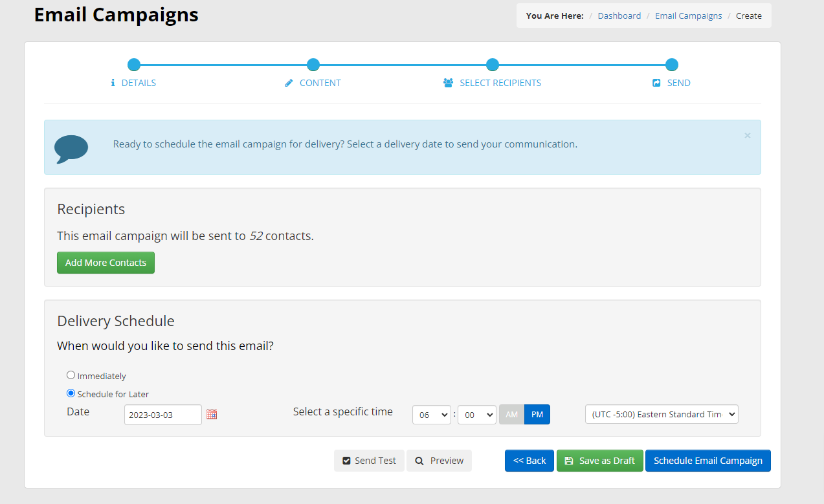Viewport: 824px width, 504px height.
Task: Click the Send step share icon
Action: pos(656,83)
